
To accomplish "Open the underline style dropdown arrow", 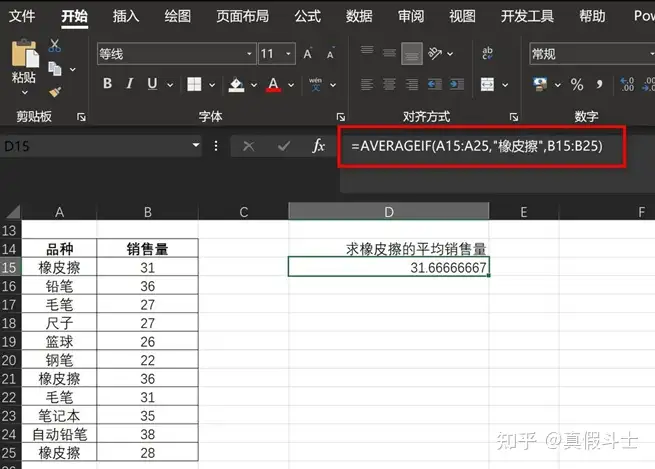I will click(170, 85).
